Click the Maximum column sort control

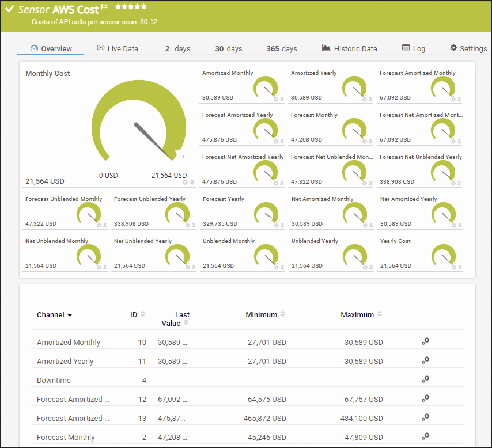pos(379,314)
